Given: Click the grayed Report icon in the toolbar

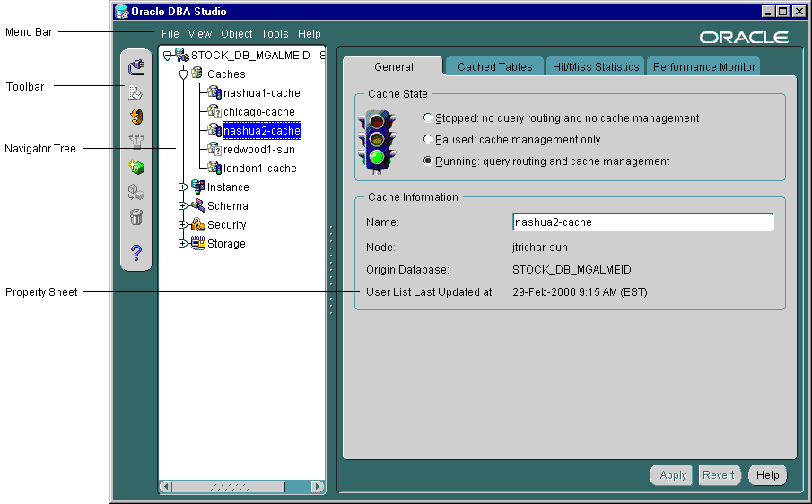Looking at the screenshot, I should (x=135, y=92).
